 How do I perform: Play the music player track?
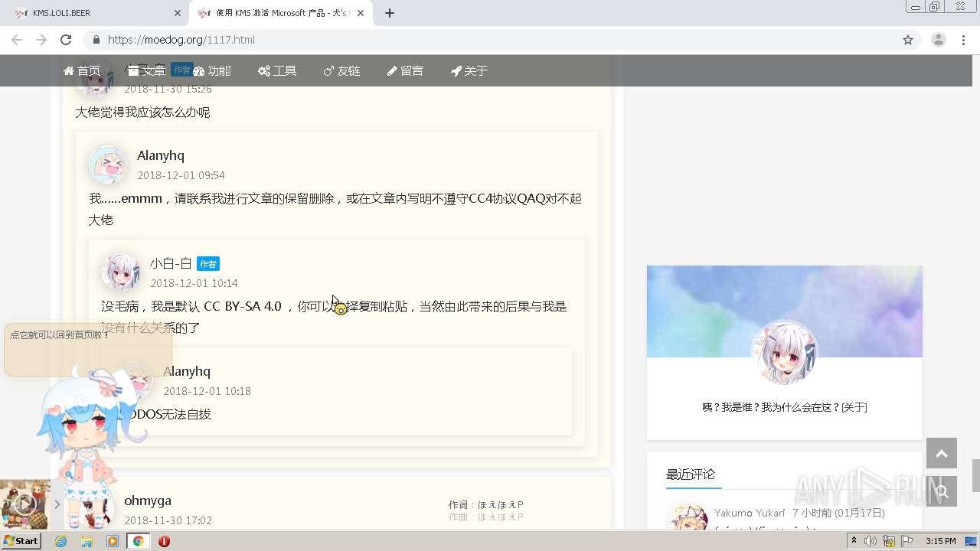[x=24, y=504]
